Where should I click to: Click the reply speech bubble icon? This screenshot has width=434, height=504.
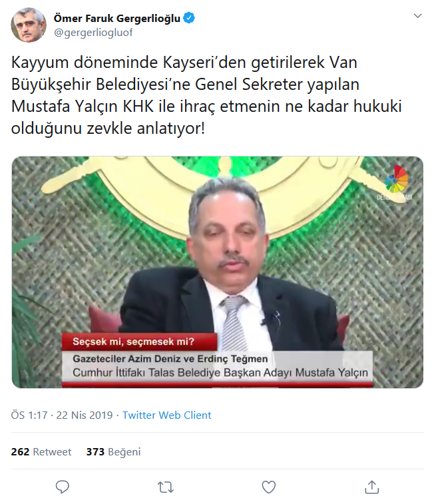tap(63, 487)
